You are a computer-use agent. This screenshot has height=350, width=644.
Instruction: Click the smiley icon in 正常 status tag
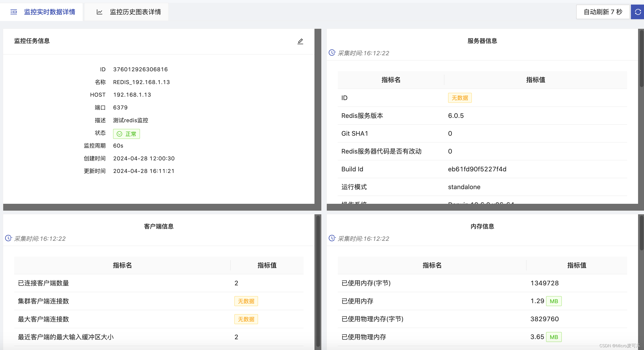point(119,134)
